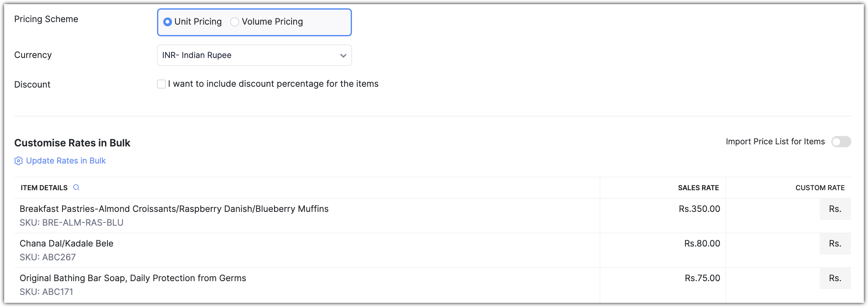Click the Chana Dal/Kadale Bele item row
Screen dimensions: 868x307
pyautogui.click(x=67, y=244)
